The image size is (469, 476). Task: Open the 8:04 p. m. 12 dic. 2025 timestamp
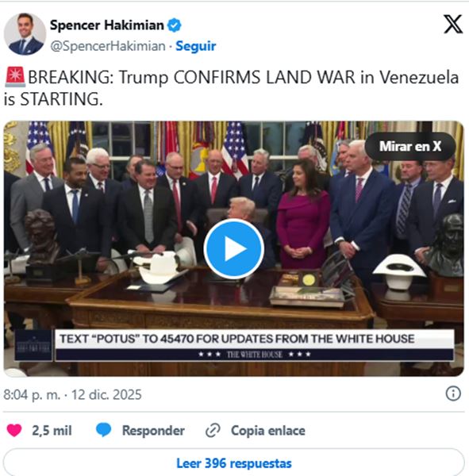click(x=72, y=394)
